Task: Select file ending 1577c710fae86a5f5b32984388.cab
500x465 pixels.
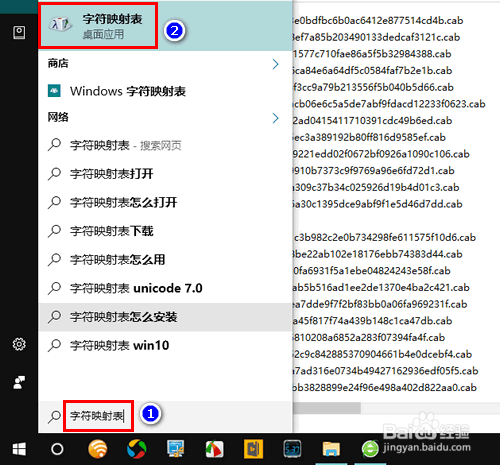Action: point(372,54)
